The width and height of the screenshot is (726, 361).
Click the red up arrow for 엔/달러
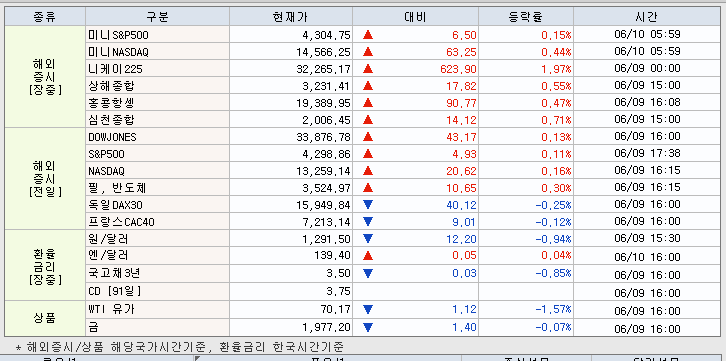pyautogui.click(x=368, y=255)
